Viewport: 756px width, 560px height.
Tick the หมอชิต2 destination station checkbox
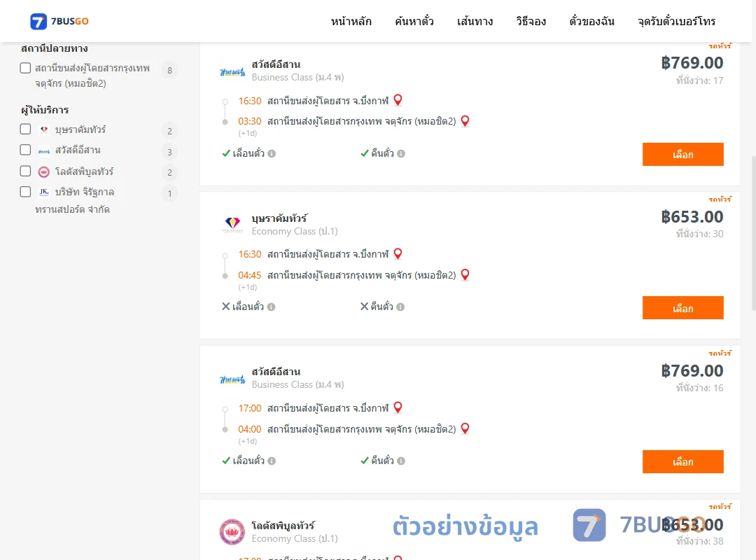click(x=26, y=68)
